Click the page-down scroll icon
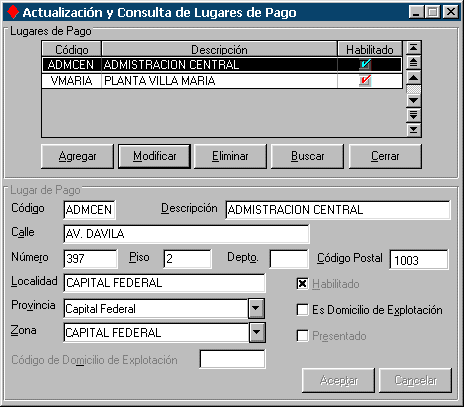This screenshot has width=464, height=407. [413, 115]
